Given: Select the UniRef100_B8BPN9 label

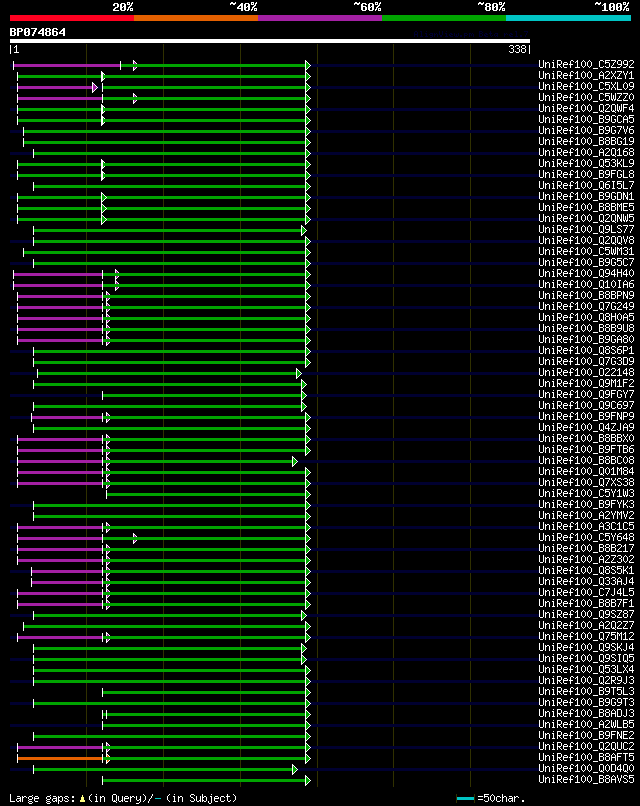Looking at the screenshot, I should 586,296.
